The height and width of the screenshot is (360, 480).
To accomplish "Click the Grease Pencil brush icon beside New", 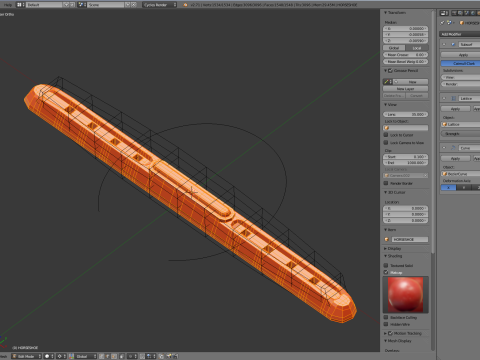I will [x=386, y=82].
